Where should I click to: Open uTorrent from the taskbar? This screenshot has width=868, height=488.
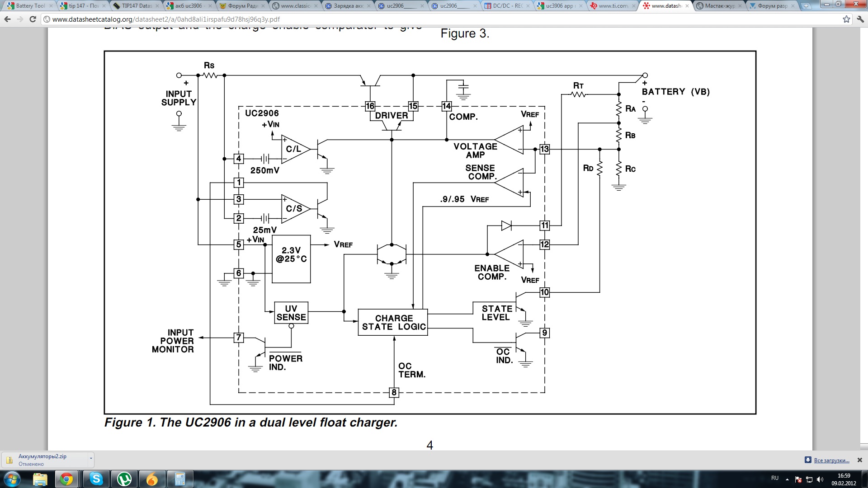click(124, 479)
